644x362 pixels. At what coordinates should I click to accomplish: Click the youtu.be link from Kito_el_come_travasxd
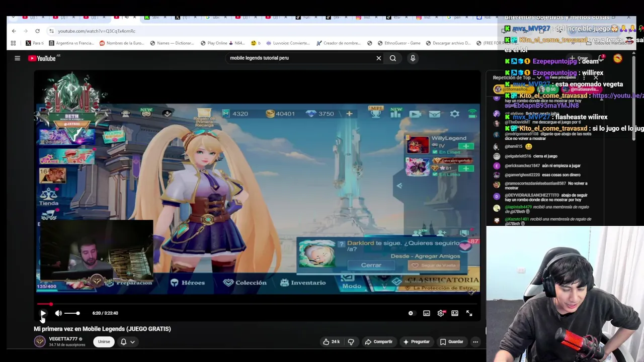618,96
